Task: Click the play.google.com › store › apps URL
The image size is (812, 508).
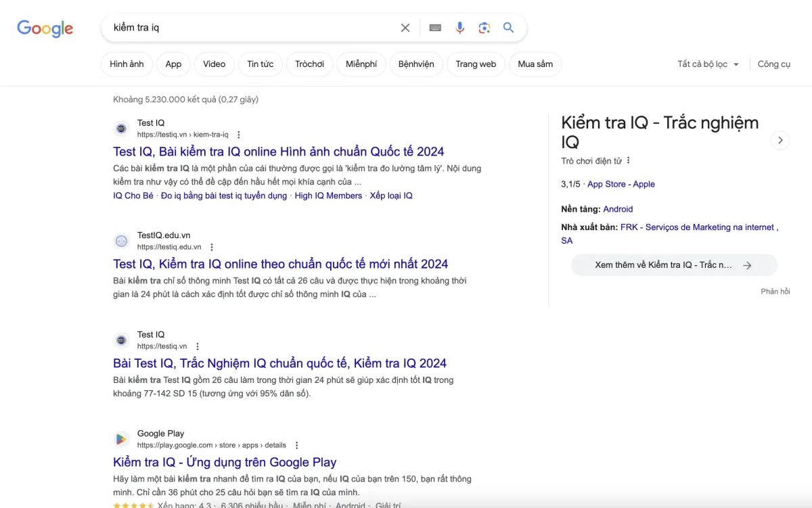Action: [212, 445]
